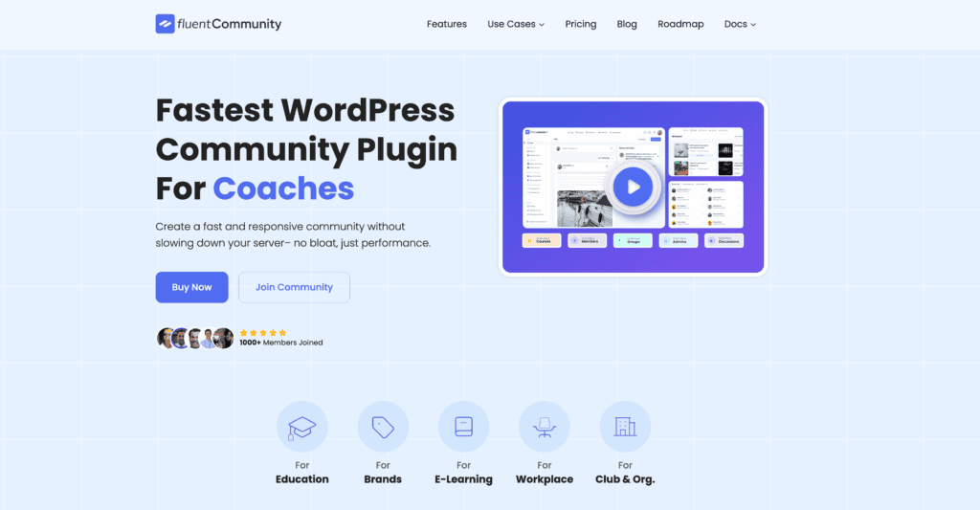
Task: Click the five-star rating
Action: tap(263, 332)
